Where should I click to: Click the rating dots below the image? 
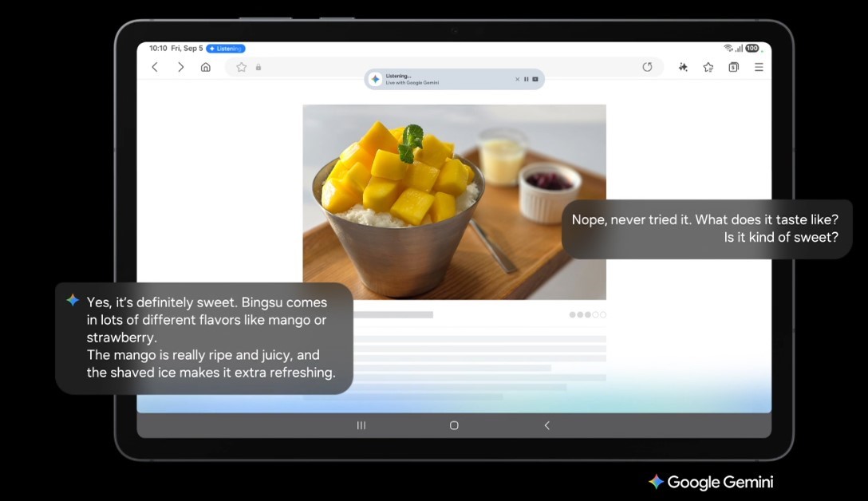[x=587, y=315]
